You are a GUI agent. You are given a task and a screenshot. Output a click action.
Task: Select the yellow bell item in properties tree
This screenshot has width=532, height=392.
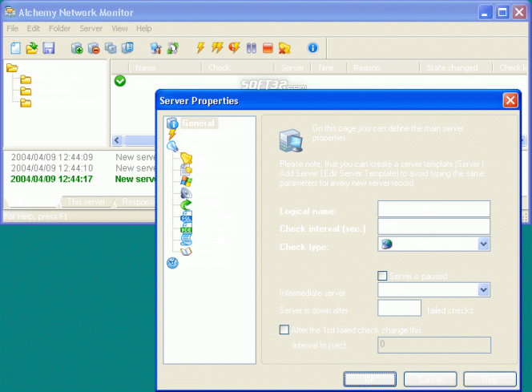(186, 158)
